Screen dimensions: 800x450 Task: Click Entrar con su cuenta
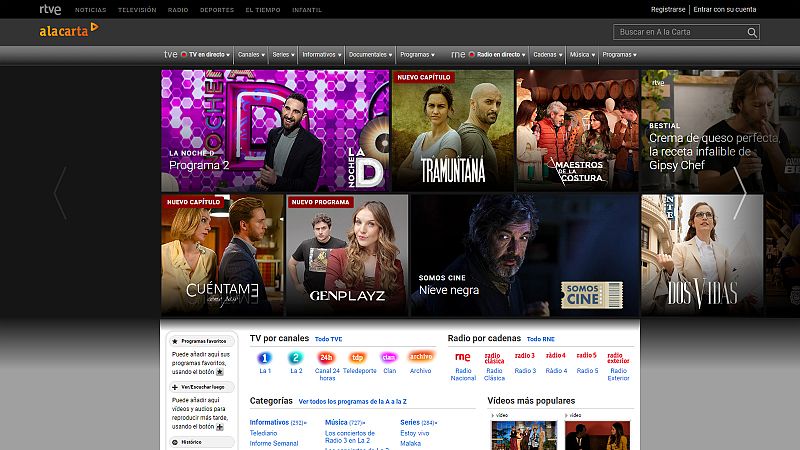pos(724,10)
